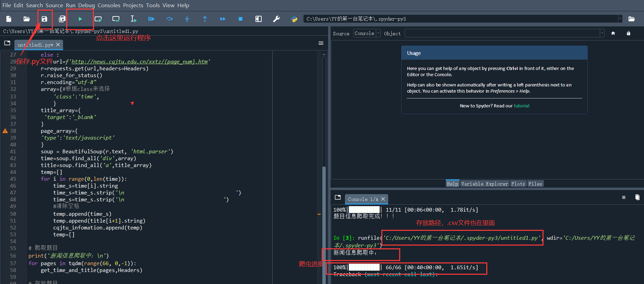
Task: Select the Console 1/A tab
Action: coord(363,199)
